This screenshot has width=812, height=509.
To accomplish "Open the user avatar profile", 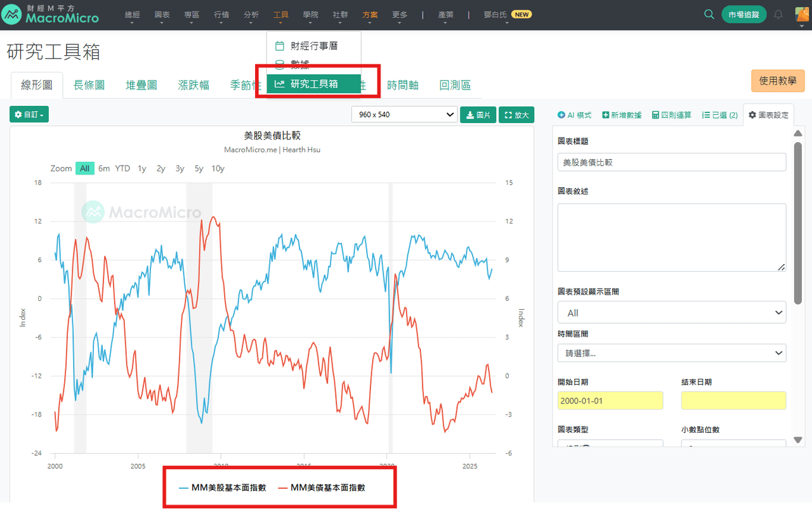I will click(801, 14).
